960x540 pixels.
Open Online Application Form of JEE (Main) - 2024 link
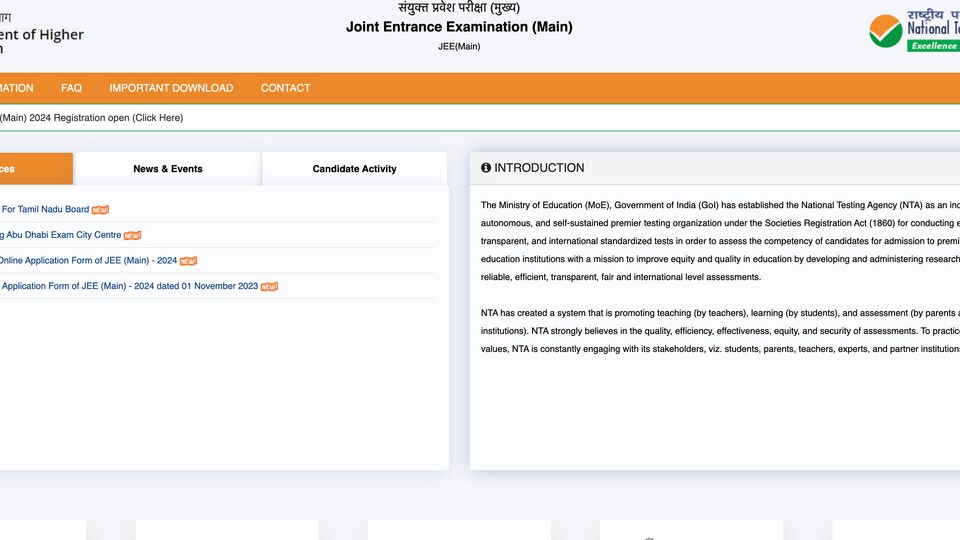pyautogui.click(x=88, y=261)
